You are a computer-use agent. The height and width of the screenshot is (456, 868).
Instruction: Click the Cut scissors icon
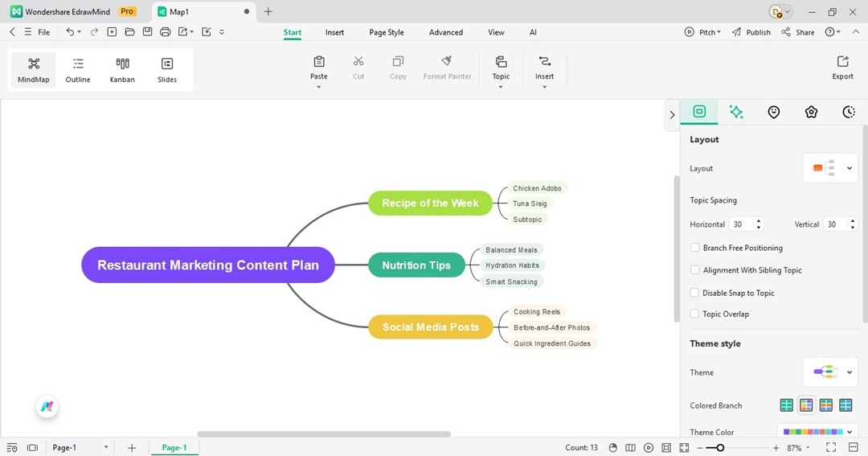pos(358,61)
